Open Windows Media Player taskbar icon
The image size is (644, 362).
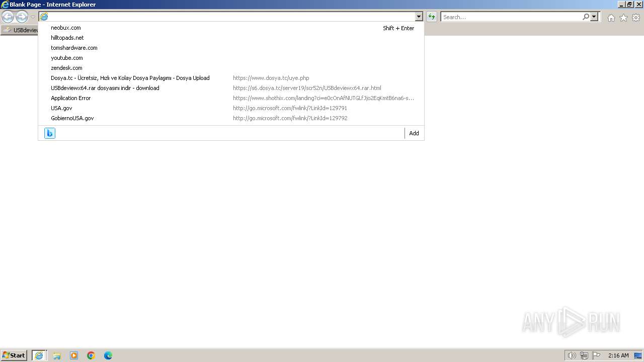(74, 355)
